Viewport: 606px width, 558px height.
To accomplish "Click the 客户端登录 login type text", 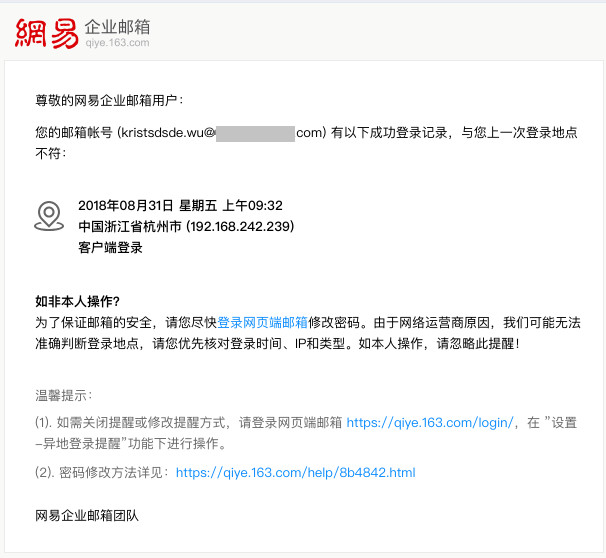I will 110,247.
